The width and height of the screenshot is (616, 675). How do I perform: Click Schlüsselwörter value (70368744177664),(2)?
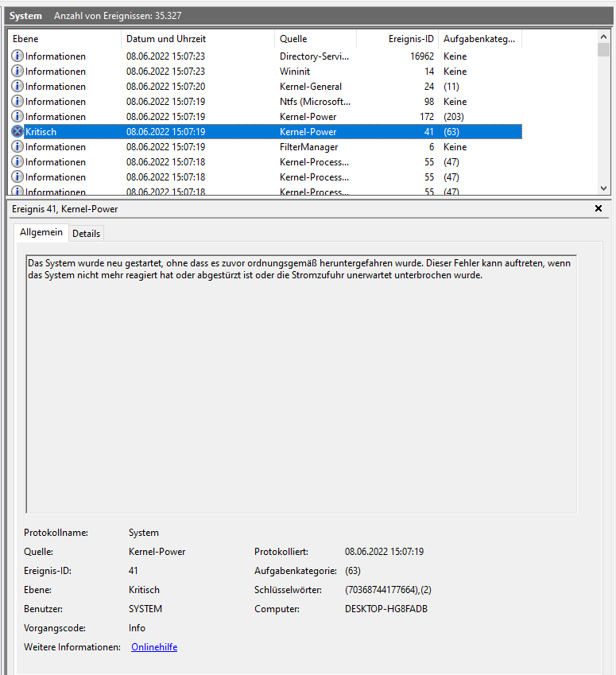click(388, 590)
